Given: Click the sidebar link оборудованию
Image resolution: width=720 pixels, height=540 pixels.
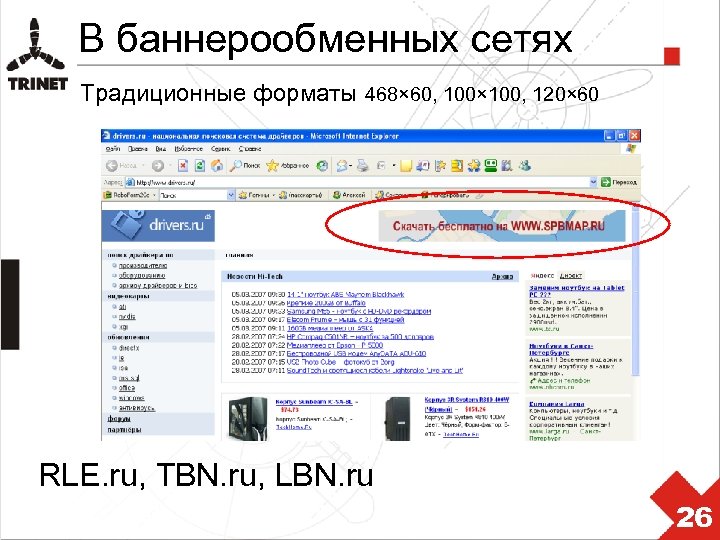Looking at the screenshot, I should pos(142,276).
